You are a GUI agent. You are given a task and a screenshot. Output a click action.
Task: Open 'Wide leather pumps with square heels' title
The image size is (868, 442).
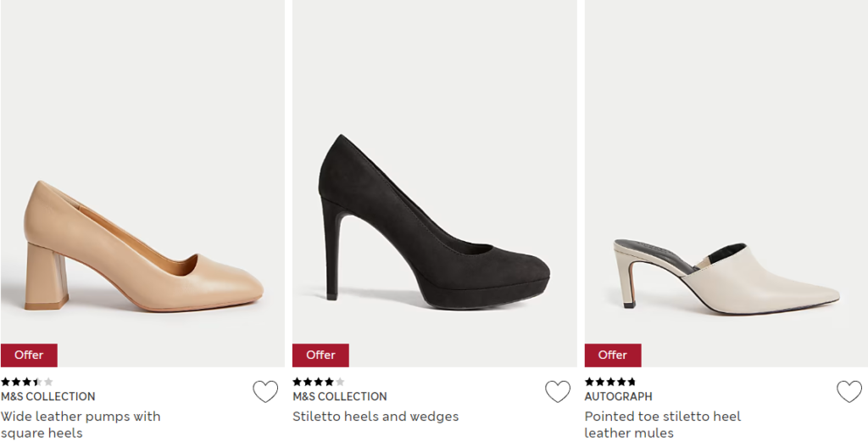(x=81, y=424)
